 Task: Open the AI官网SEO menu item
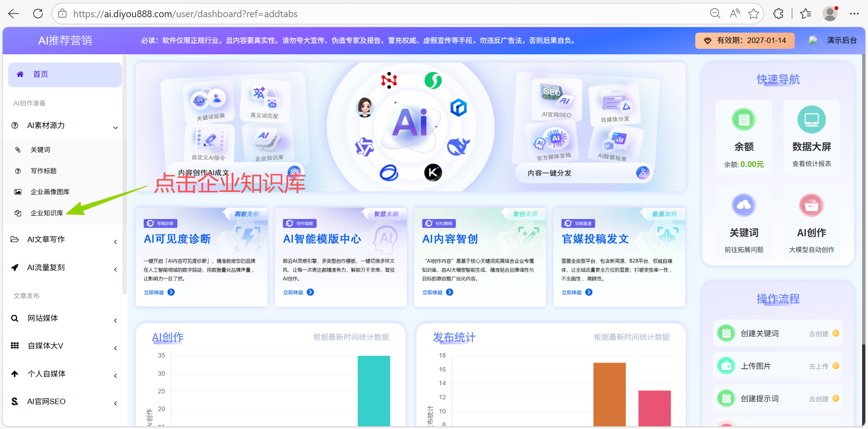46,401
